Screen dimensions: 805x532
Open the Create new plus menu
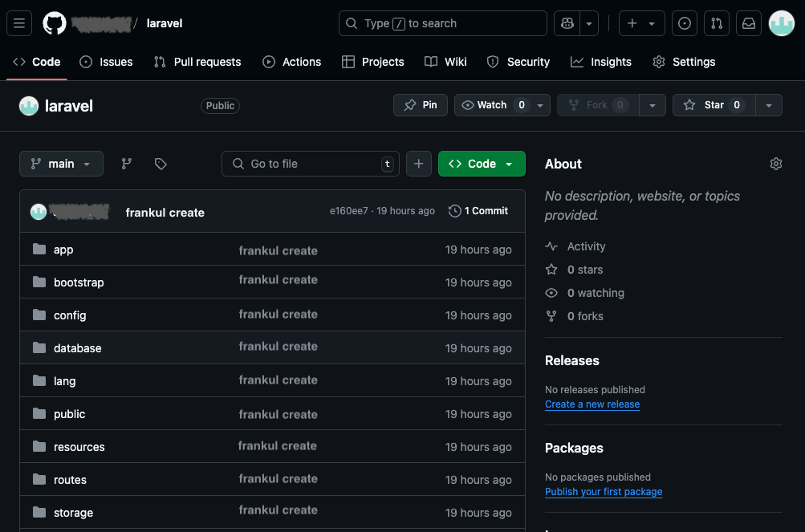[x=642, y=23]
